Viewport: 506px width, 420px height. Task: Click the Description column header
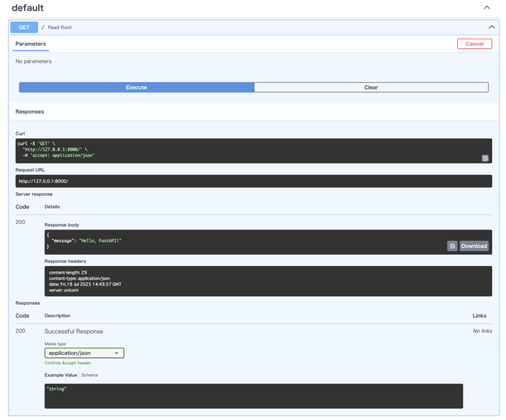(x=57, y=316)
